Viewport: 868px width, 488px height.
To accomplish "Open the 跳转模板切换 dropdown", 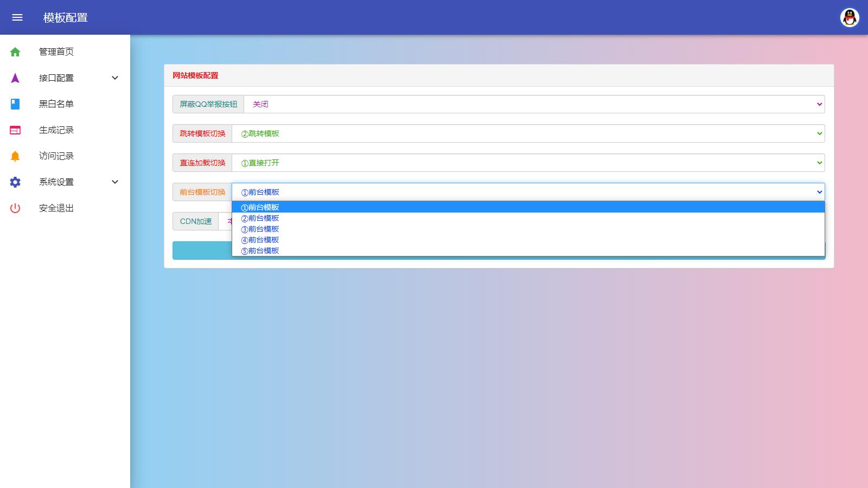I will click(x=528, y=133).
